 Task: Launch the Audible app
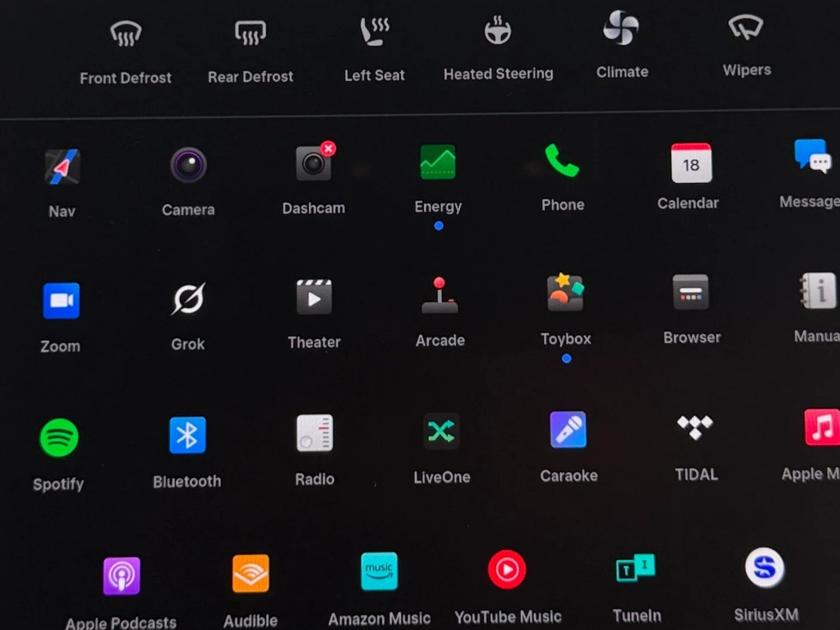(251, 573)
